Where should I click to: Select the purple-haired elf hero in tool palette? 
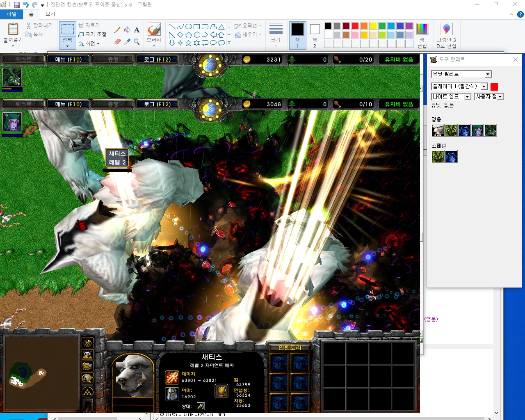pyautogui.click(x=477, y=130)
